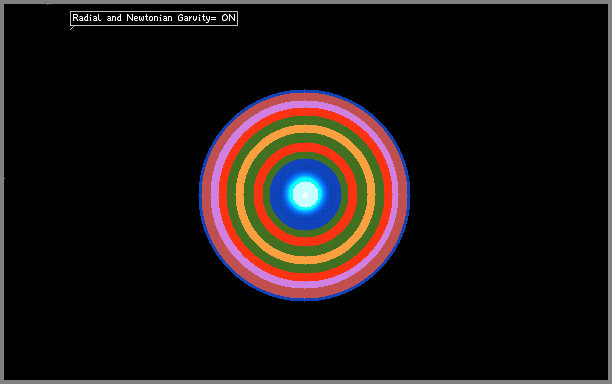
Task: Click the tiny white center dot
Action: (x=305, y=195)
